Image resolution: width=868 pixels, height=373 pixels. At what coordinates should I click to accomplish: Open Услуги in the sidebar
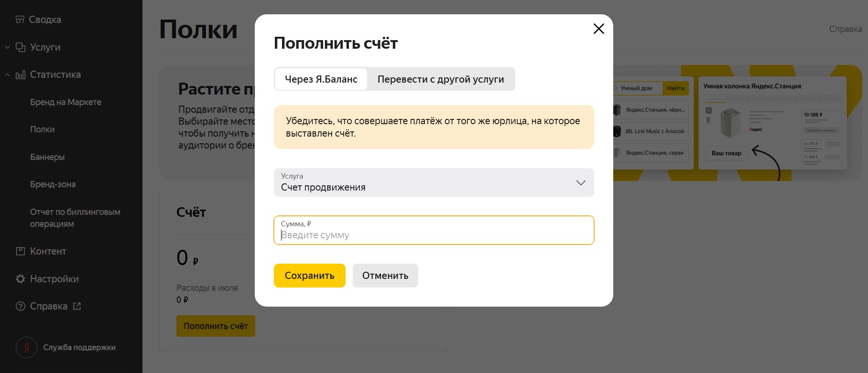[45, 47]
